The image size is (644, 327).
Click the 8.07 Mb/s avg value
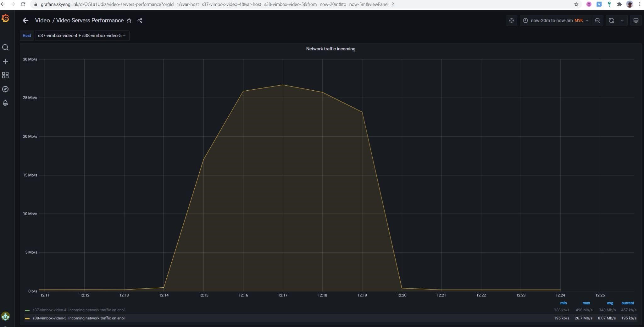[607, 318]
